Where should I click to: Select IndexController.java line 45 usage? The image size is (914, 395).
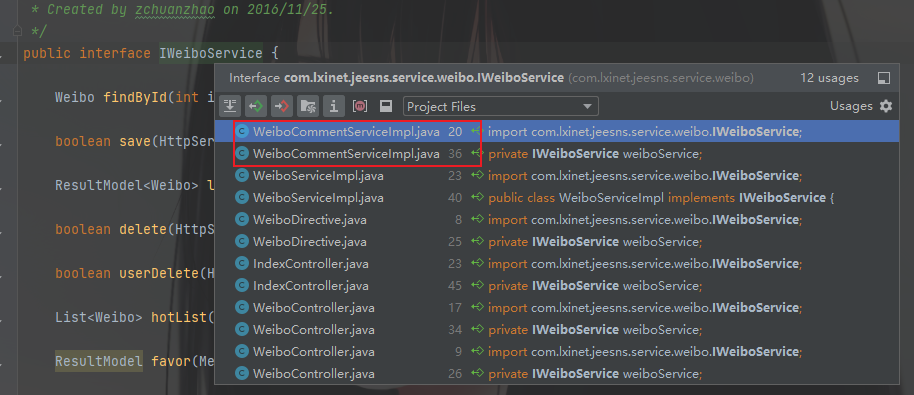tap(557, 285)
